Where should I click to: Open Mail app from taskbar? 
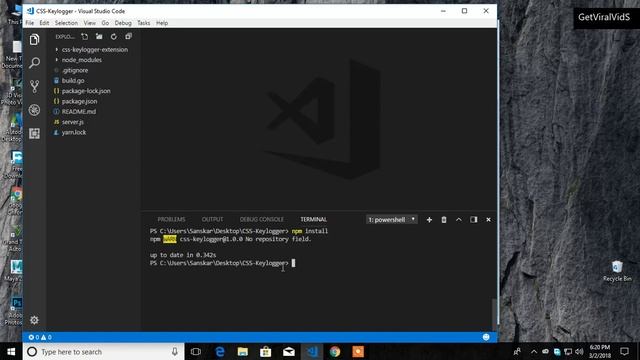(289, 351)
